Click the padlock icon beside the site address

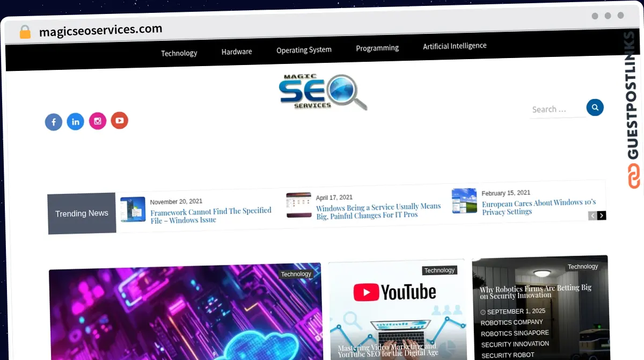click(x=25, y=31)
